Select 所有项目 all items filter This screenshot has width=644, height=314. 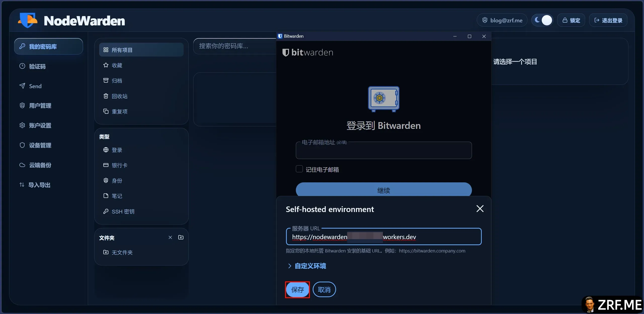coord(141,50)
